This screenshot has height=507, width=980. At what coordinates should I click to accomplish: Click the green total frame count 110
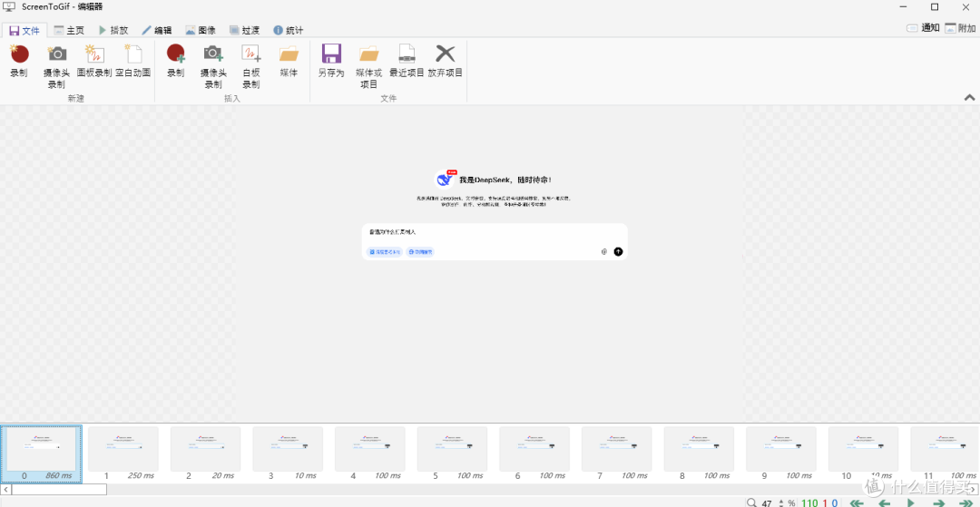[x=809, y=502]
